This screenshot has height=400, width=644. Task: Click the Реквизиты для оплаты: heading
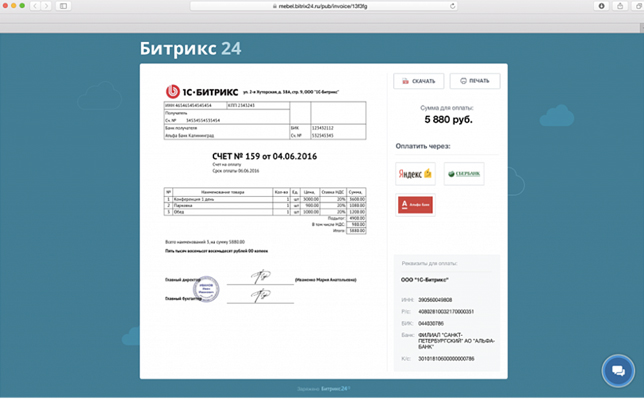pyautogui.click(x=429, y=264)
